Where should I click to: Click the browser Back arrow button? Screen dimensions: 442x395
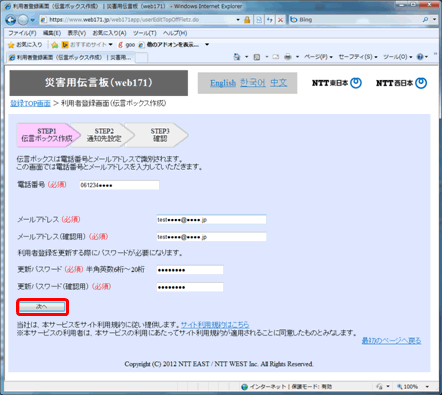point(11,20)
